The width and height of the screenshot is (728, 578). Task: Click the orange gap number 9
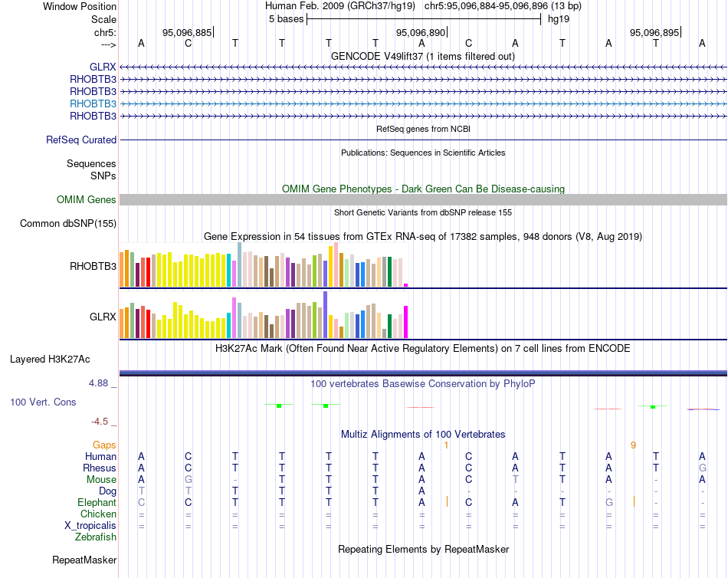point(633,445)
